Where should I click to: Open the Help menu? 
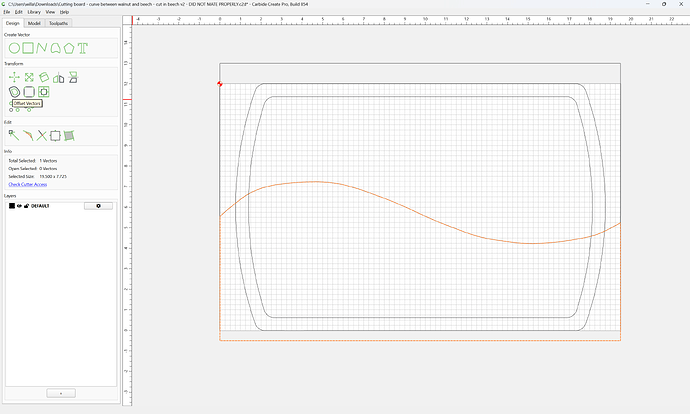click(64, 12)
